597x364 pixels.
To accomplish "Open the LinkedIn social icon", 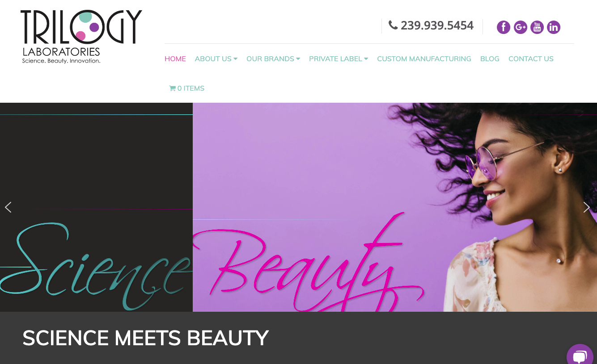I will pos(554,27).
